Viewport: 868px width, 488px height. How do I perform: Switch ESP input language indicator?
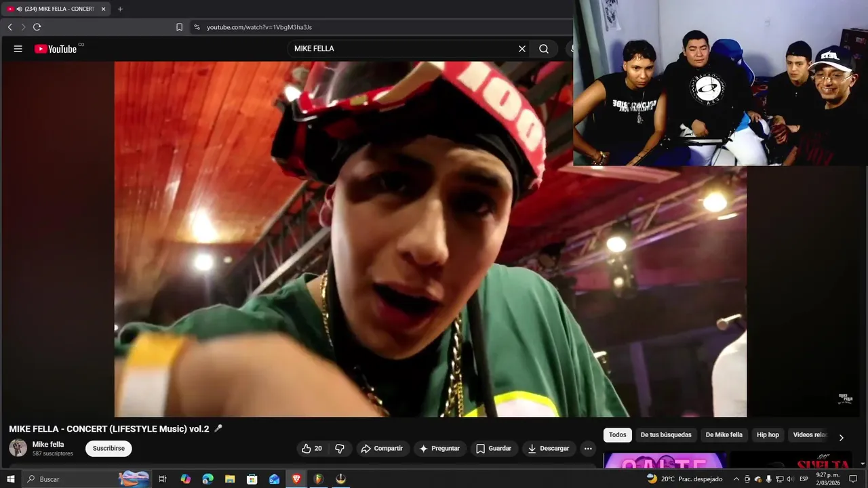(804, 479)
